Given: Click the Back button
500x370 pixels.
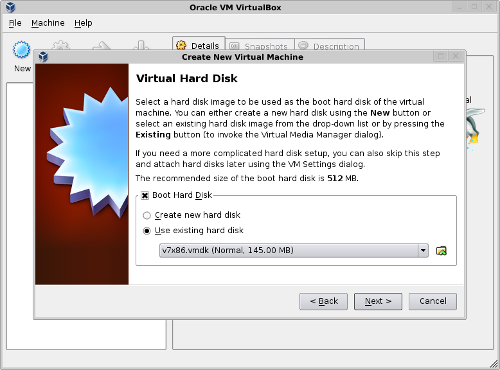Looking at the screenshot, I should click(x=323, y=301).
